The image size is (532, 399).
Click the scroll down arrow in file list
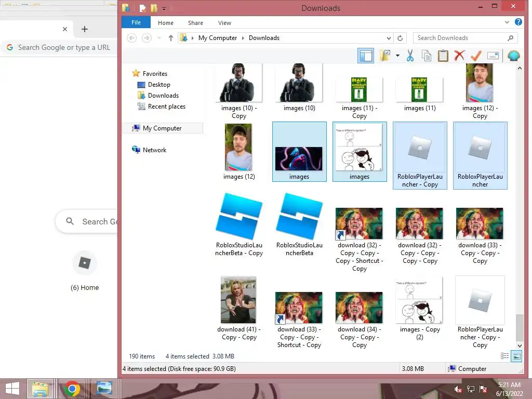(520, 345)
